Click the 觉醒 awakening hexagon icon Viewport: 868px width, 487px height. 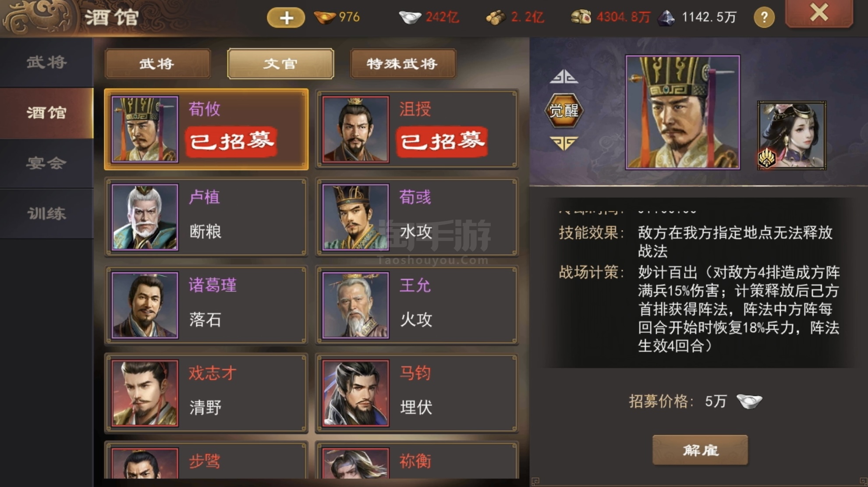tap(563, 110)
